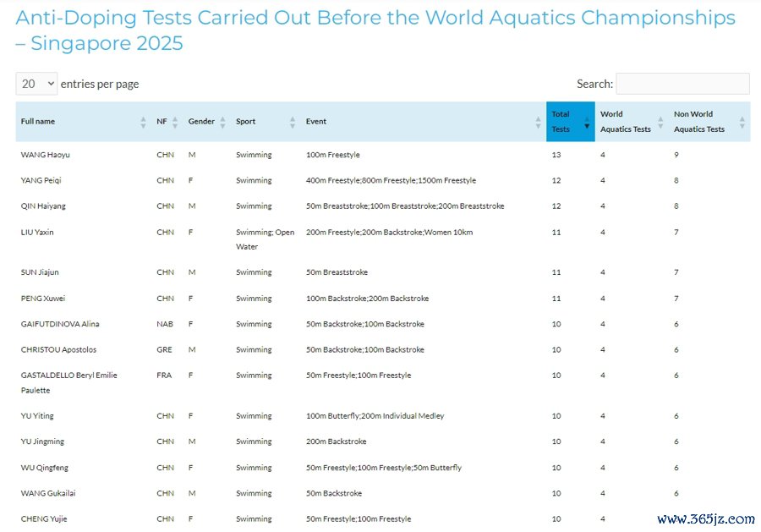Sort by Event column arrows

[x=538, y=122]
